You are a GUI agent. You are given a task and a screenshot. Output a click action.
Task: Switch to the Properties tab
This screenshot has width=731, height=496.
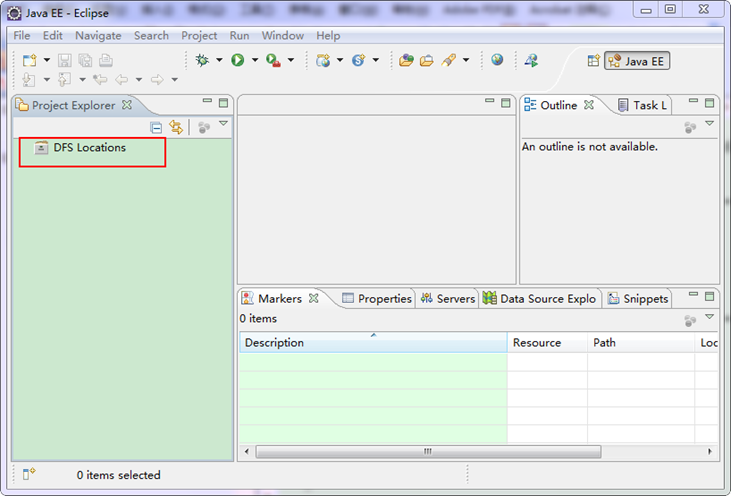pos(377,299)
